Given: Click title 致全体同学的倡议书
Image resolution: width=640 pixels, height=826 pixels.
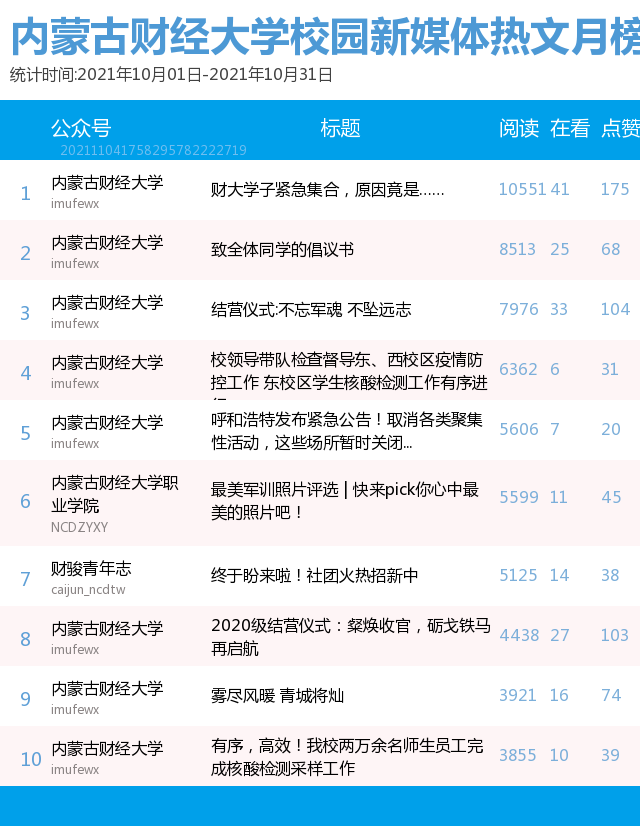Looking at the screenshot, I should tap(282, 249).
